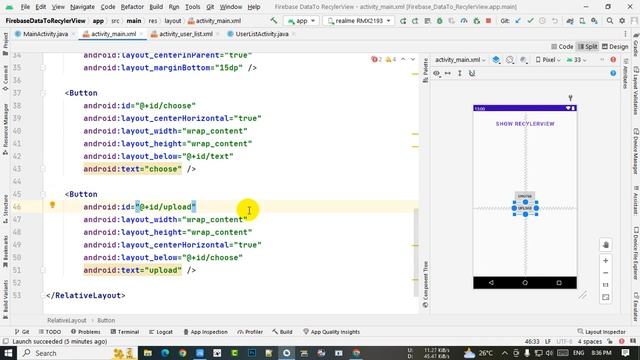This screenshot has width=640, height=360.
Task: Collapse the Button fold marker at line 45
Action: click(43, 194)
